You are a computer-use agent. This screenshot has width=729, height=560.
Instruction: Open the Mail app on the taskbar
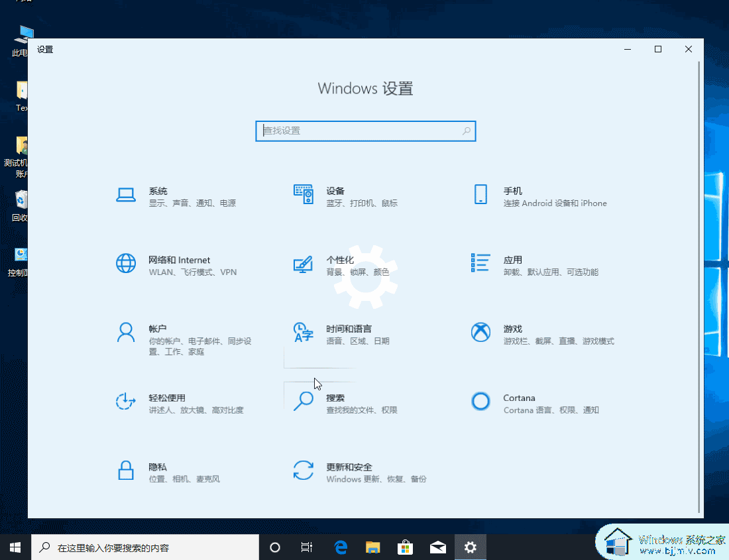(x=438, y=547)
